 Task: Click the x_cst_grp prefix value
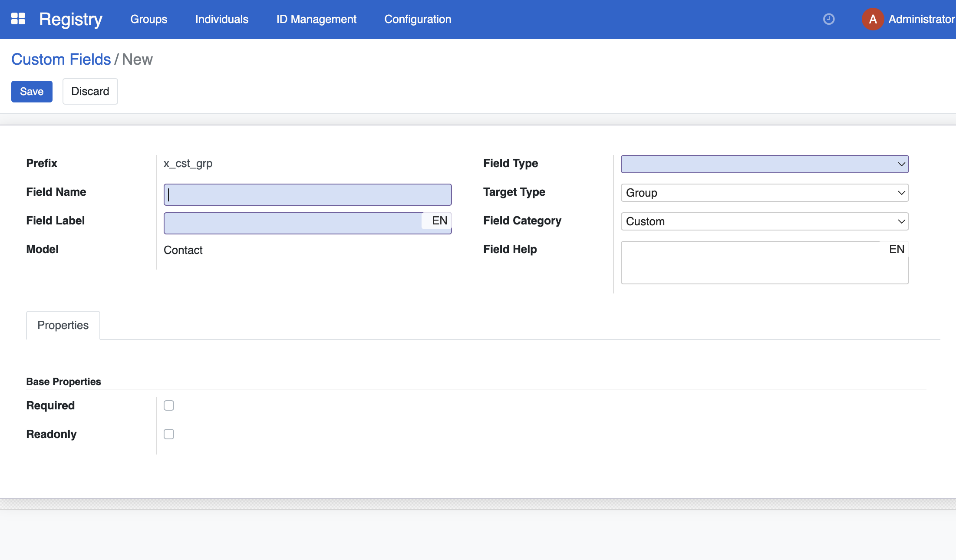tap(188, 164)
